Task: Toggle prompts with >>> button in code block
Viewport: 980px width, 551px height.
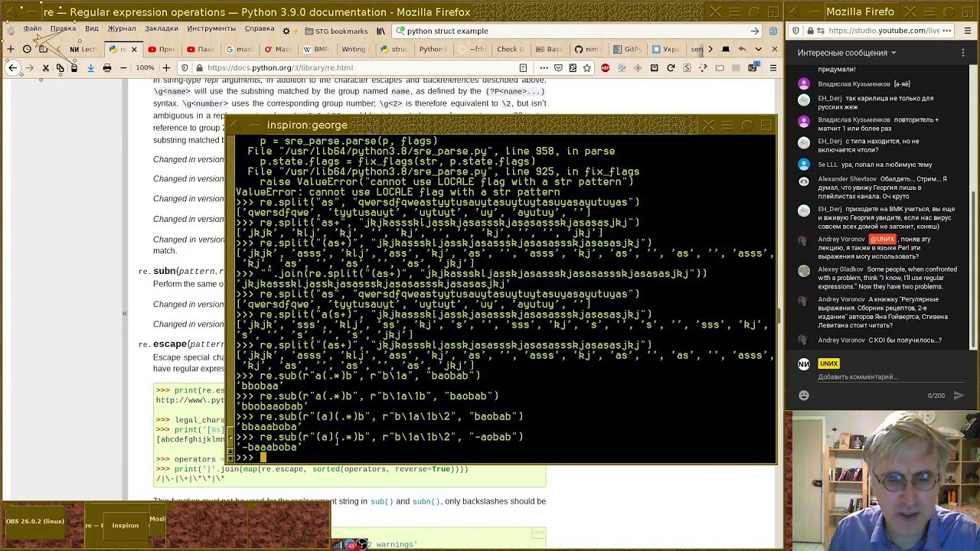Action: tap(538, 533)
